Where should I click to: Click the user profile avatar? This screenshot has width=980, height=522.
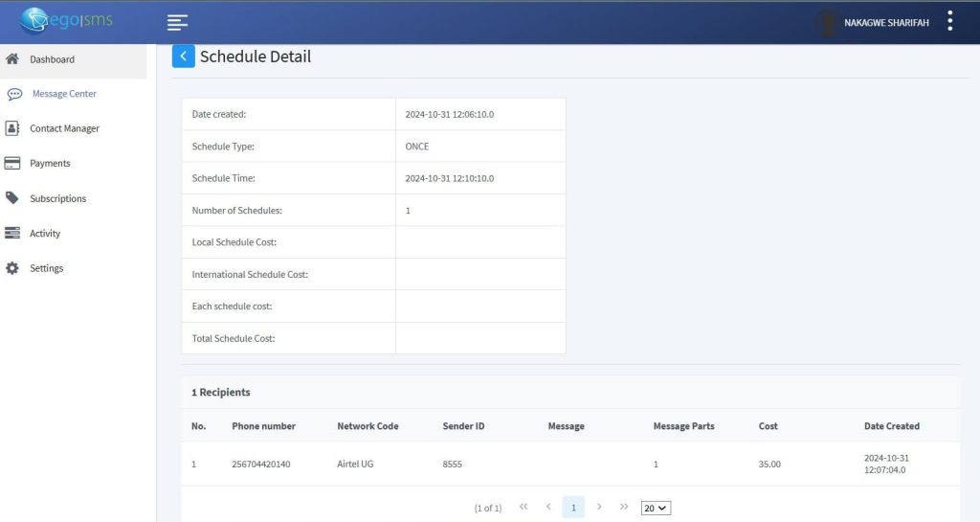point(828,22)
